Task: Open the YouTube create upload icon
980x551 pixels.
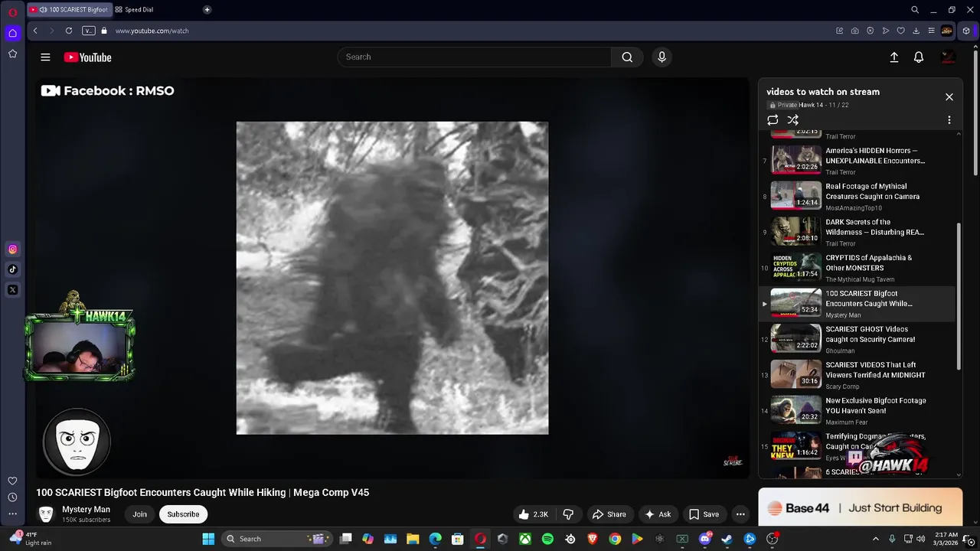Action: (893, 57)
